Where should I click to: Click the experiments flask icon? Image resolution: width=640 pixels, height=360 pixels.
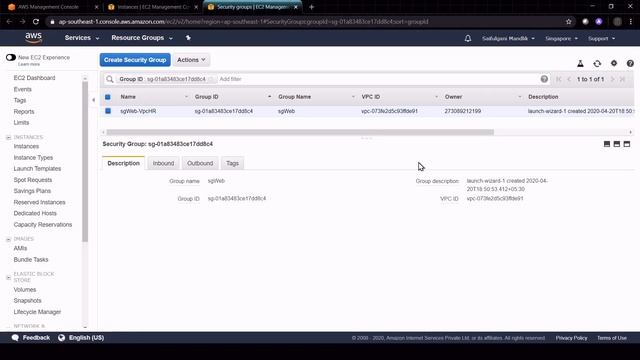tap(580, 63)
